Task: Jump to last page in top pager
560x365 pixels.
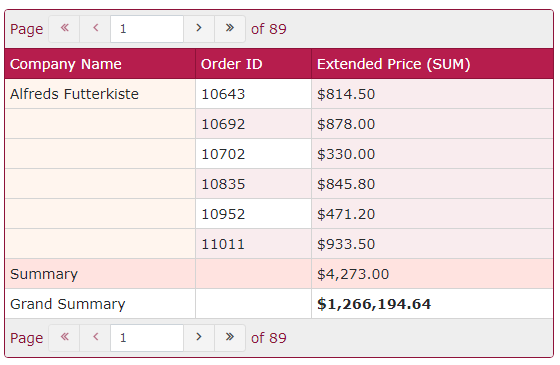Action: 230,29
